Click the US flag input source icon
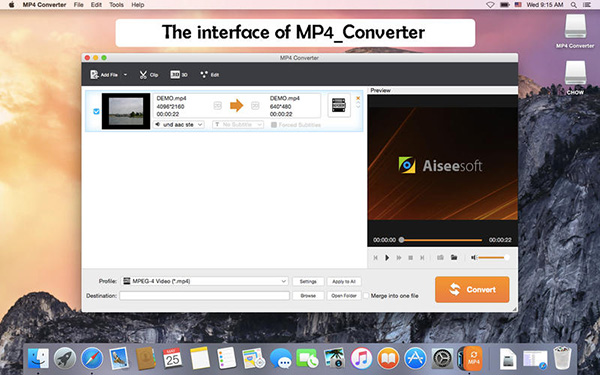The height and width of the screenshot is (375, 600). click(x=518, y=5)
